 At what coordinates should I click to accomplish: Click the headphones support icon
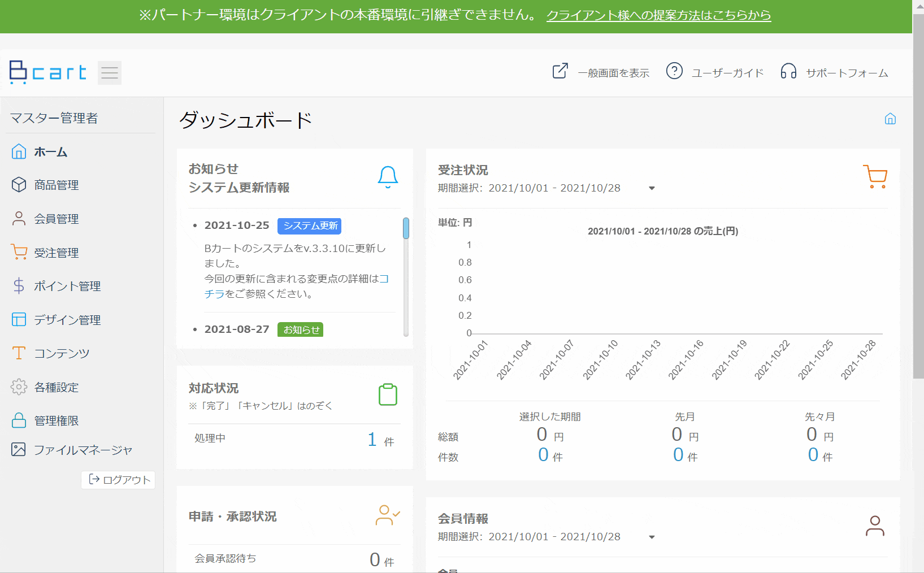pyautogui.click(x=788, y=71)
